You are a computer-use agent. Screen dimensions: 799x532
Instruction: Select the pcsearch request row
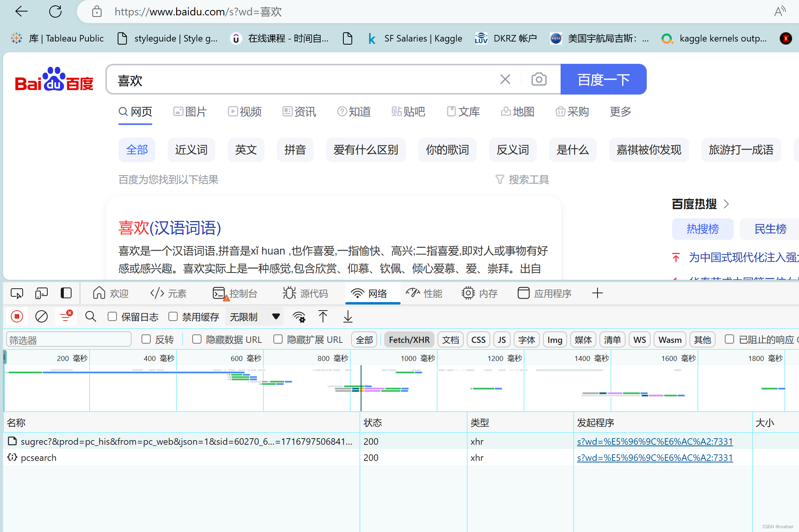point(401,457)
